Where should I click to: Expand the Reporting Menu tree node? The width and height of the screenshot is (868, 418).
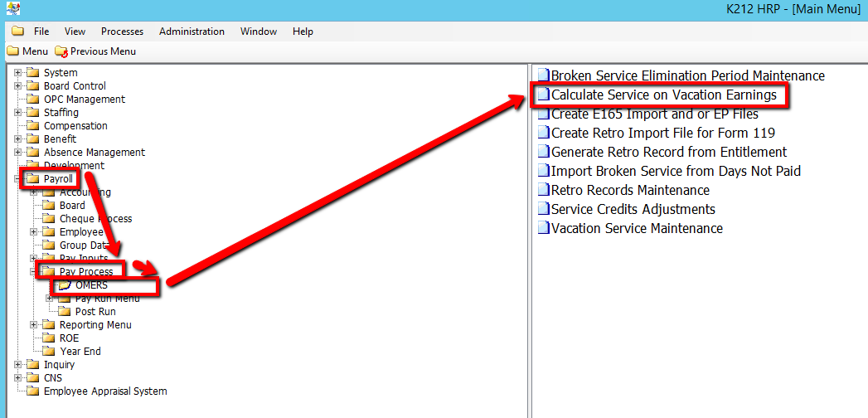33,325
